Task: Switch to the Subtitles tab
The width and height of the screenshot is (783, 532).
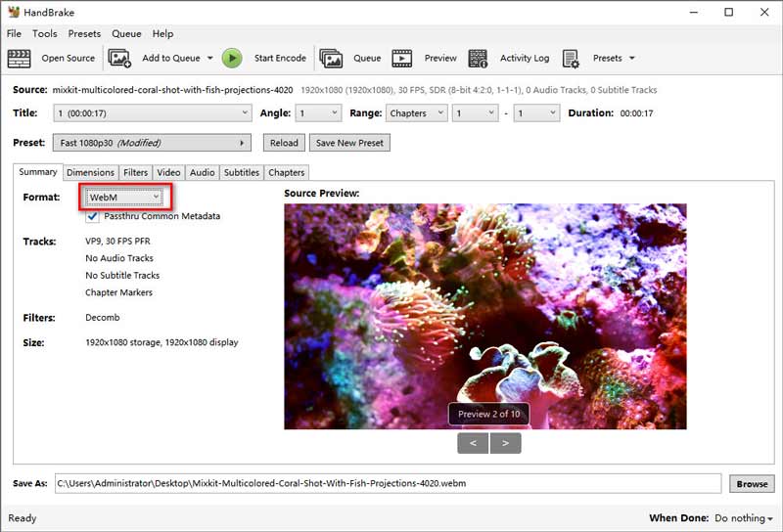Action: [x=241, y=172]
